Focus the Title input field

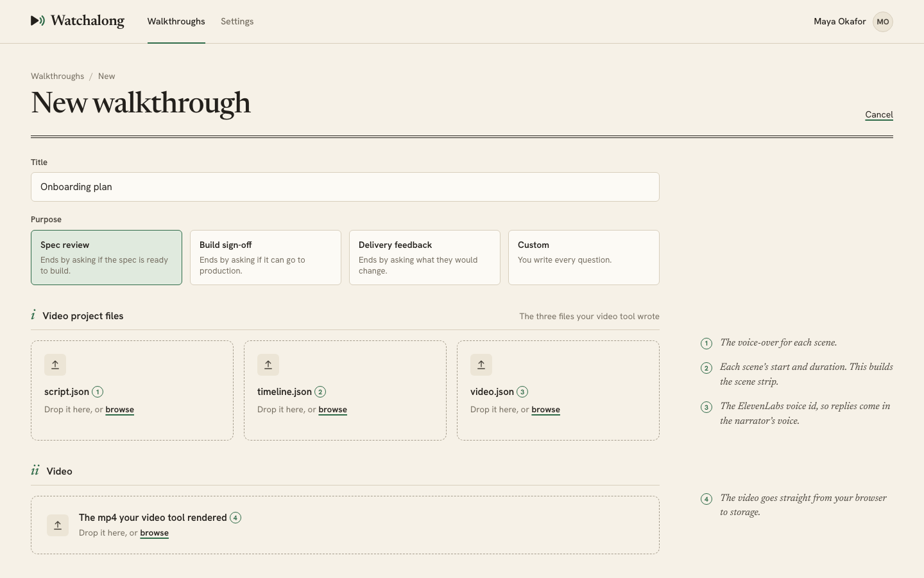[345, 187]
